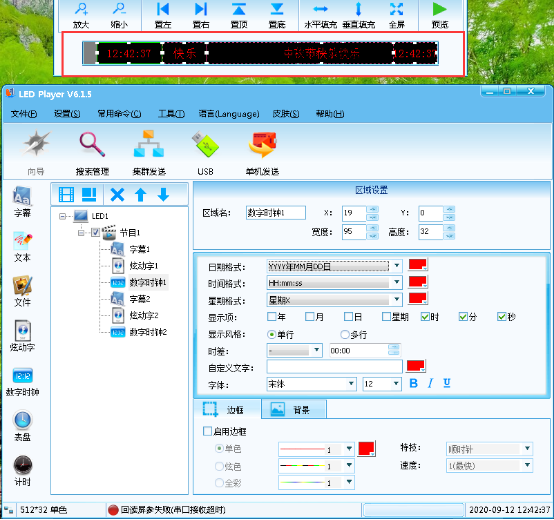Collapse the LED1 tree node
Viewport: 554px width, 520px height.
(x=63, y=216)
